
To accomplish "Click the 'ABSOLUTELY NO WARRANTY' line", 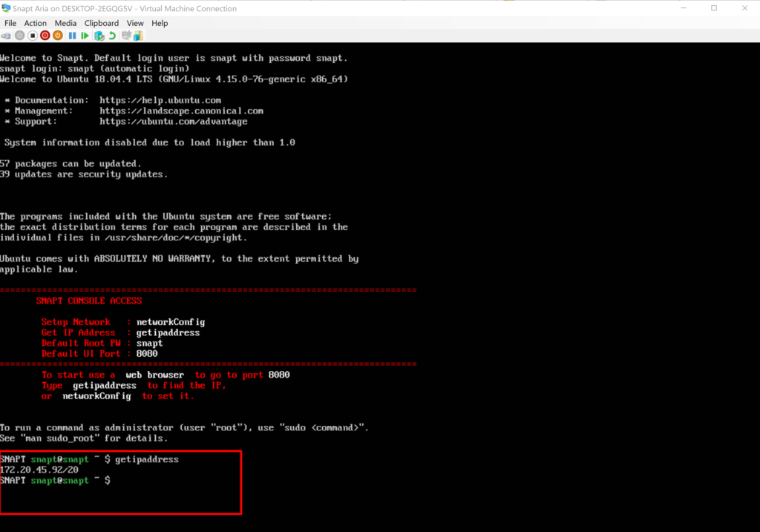I will (180, 259).
